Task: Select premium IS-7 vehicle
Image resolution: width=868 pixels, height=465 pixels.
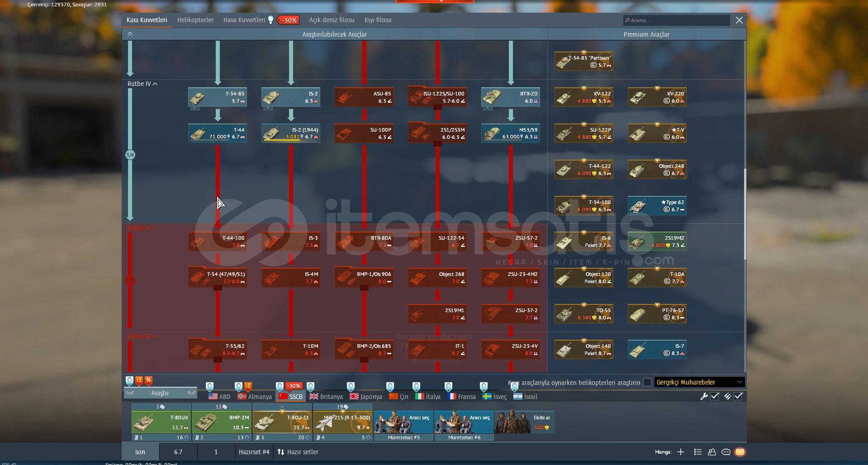Action: (x=657, y=350)
